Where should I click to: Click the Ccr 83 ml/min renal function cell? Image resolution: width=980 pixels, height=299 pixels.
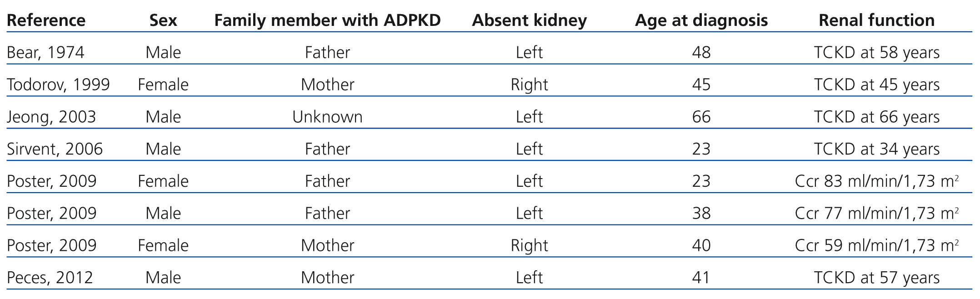click(x=876, y=181)
